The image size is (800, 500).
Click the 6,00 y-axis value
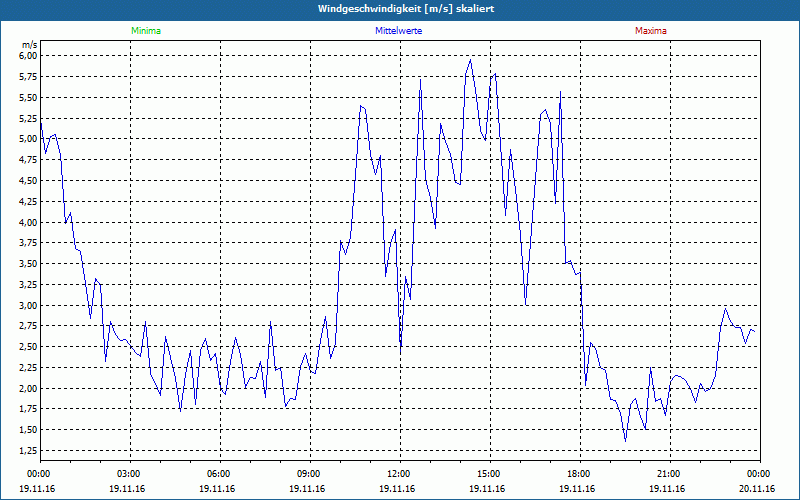(29, 55)
